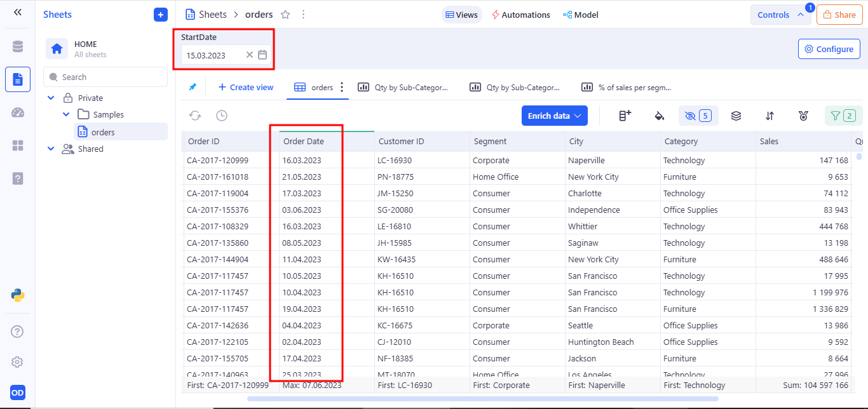Collapse the Private folder tree
The width and height of the screenshot is (868, 409).
pyautogui.click(x=51, y=98)
